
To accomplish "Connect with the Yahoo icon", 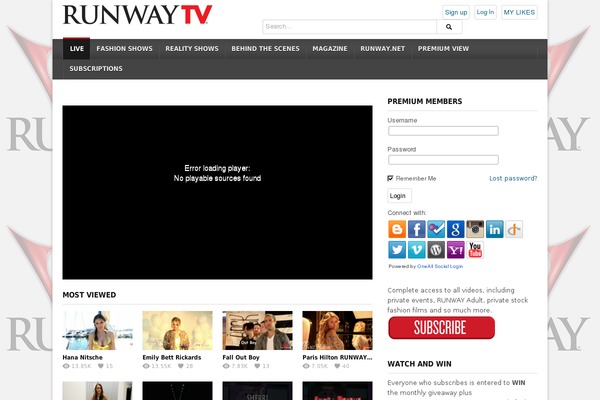I will click(x=455, y=250).
